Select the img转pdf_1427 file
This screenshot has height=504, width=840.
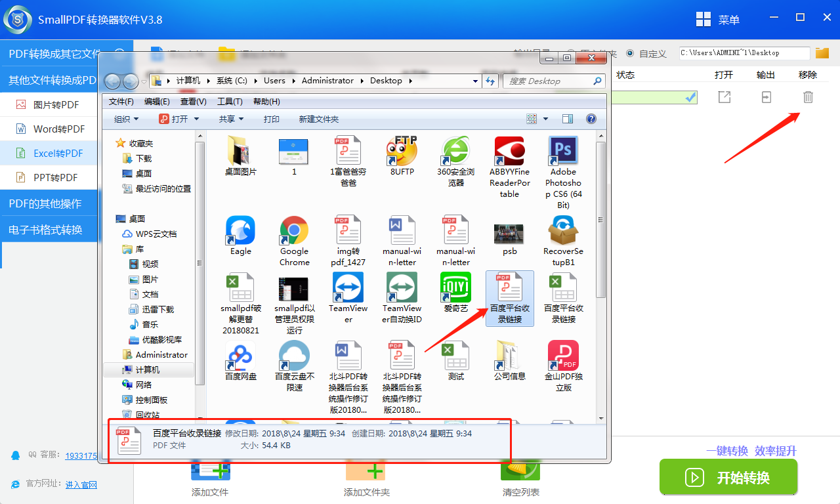click(348, 230)
